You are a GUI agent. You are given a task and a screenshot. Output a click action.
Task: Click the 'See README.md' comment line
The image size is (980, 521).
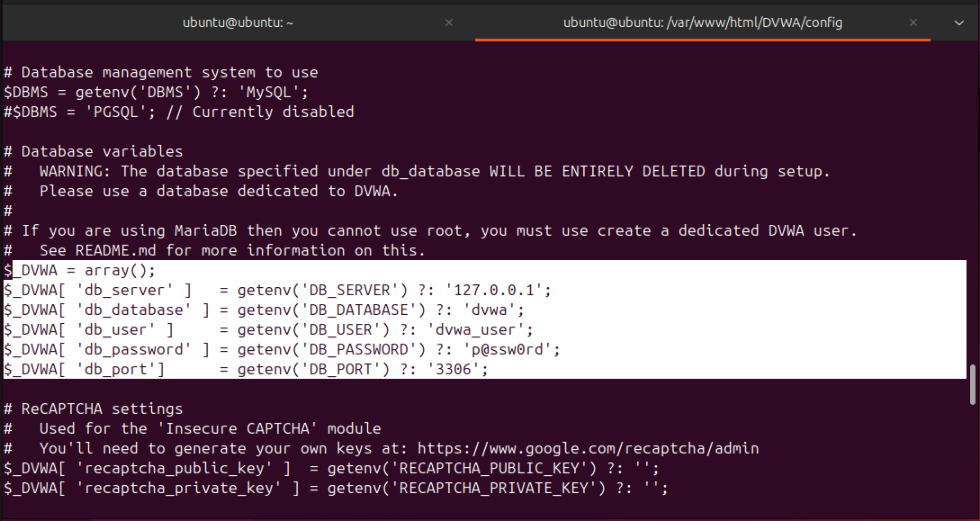pos(214,250)
